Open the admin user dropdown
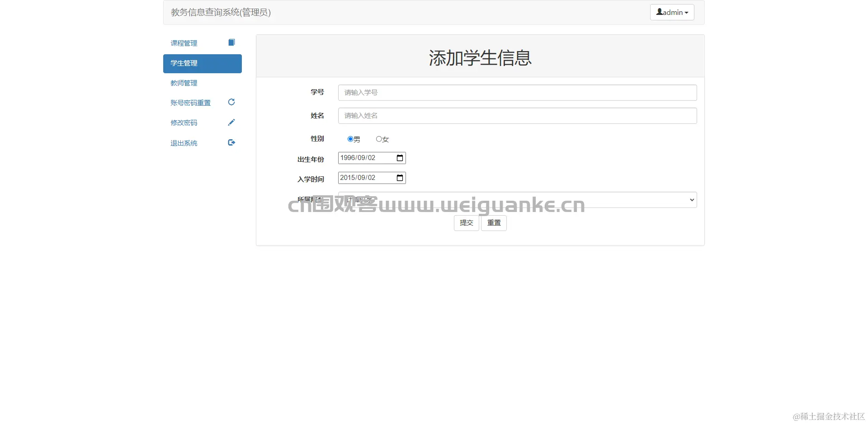868x424 pixels. point(672,12)
